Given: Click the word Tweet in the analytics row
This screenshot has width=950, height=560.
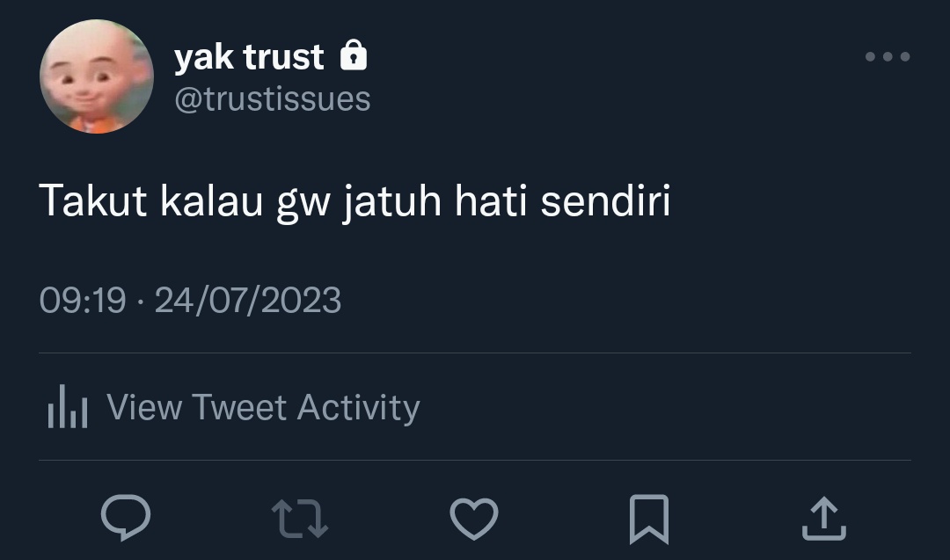Looking at the screenshot, I should click(x=239, y=407).
